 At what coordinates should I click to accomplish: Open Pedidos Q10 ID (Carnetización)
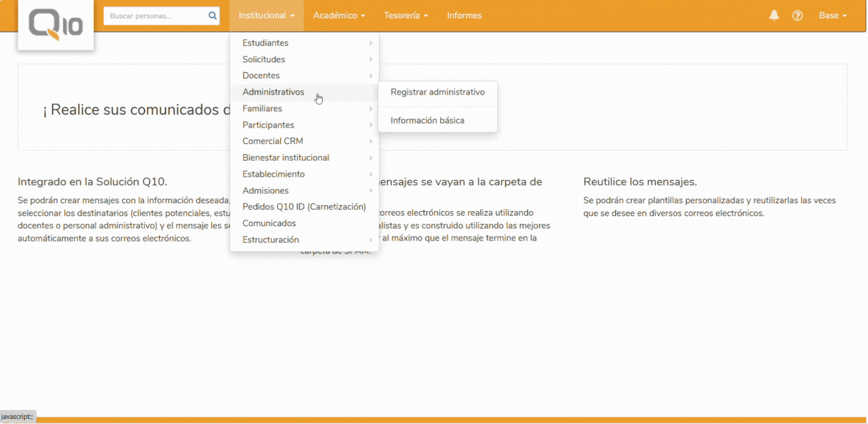pyautogui.click(x=304, y=206)
